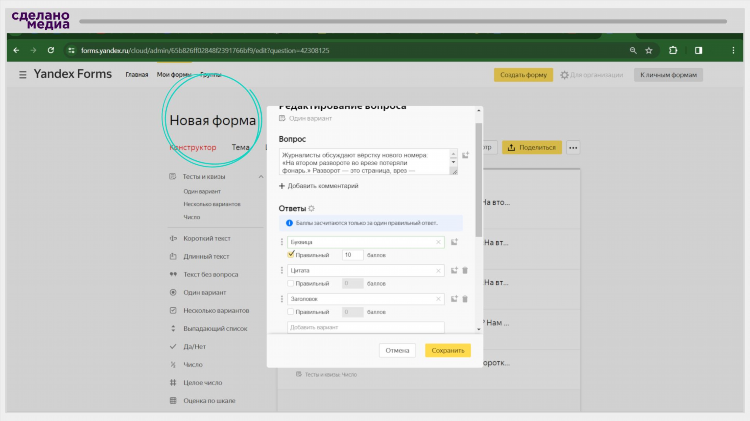
Task: Grab the drag handle of Заголовок answer
Action: [282, 299]
